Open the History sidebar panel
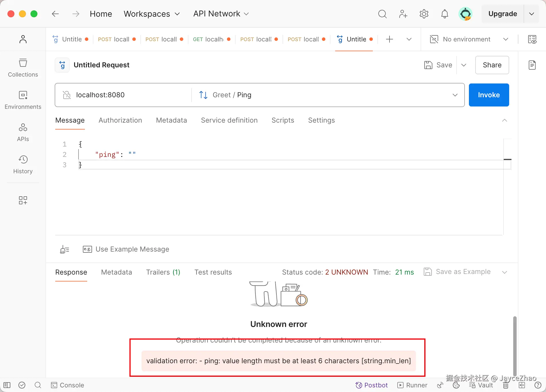Viewport: 546px width, 392px height. pyautogui.click(x=23, y=165)
